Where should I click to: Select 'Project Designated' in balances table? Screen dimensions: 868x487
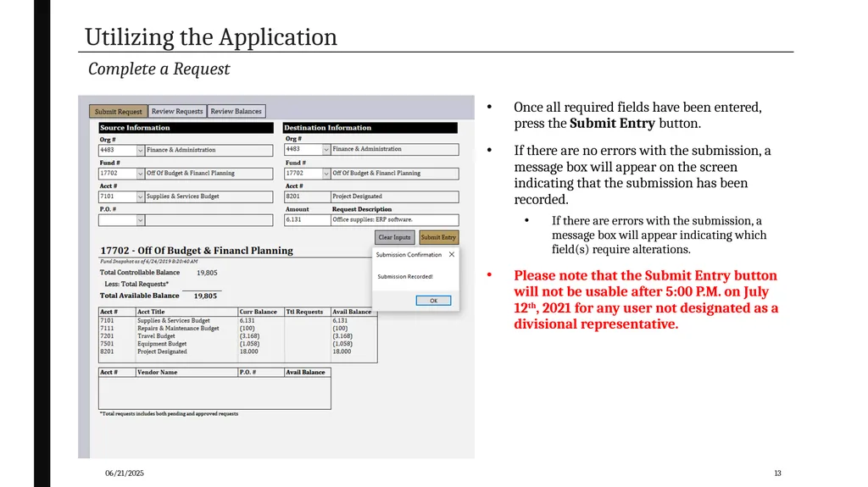point(162,351)
